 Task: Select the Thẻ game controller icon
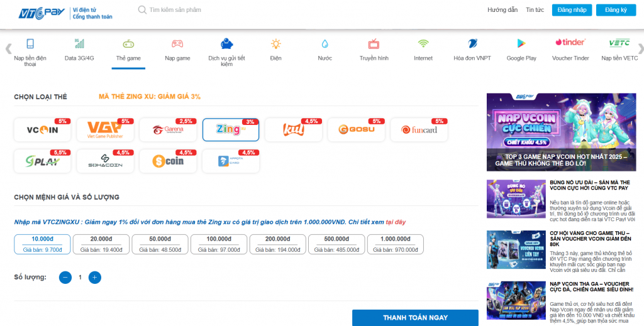(x=128, y=43)
